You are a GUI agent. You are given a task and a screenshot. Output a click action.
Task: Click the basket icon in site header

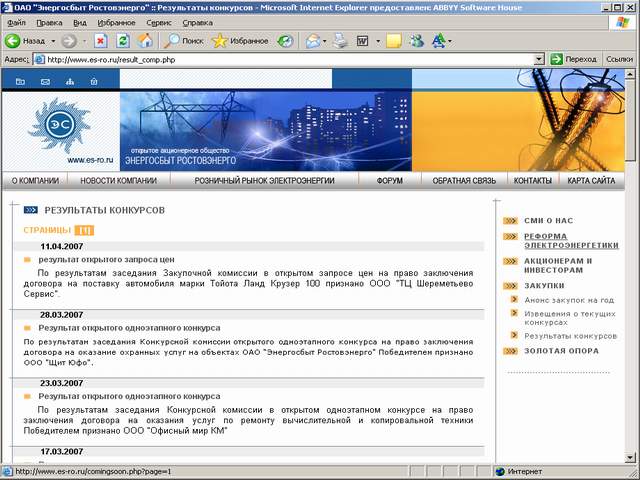(94, 82)
